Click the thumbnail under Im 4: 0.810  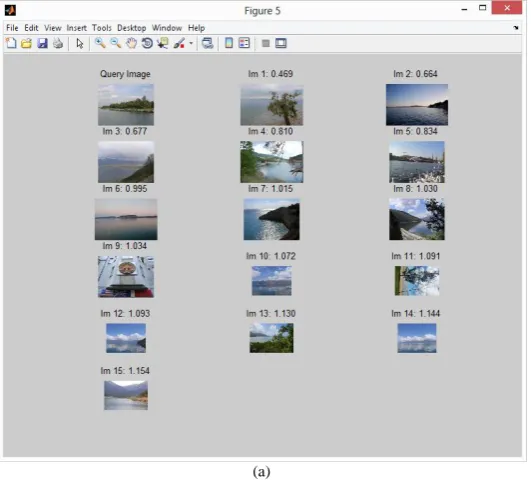(x=272, y=162)
